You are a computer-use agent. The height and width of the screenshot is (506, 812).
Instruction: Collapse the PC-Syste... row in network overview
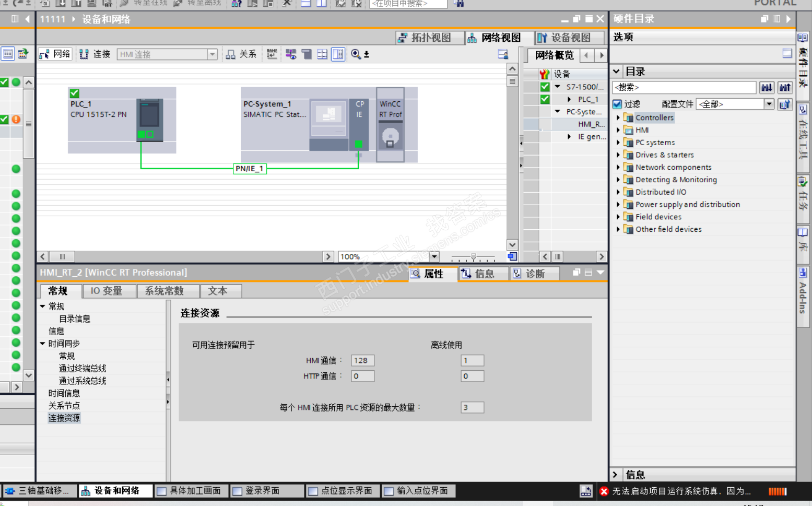pos(558,112)
